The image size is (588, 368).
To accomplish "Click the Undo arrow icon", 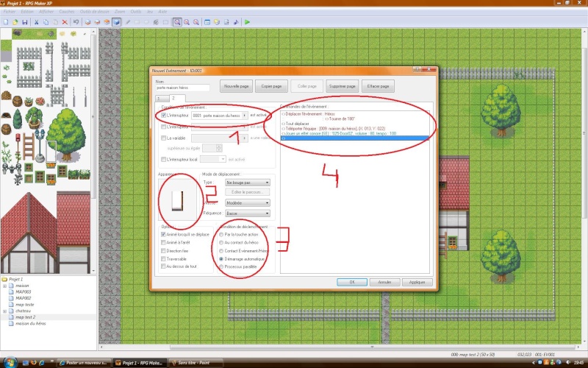I will (76, 22).
